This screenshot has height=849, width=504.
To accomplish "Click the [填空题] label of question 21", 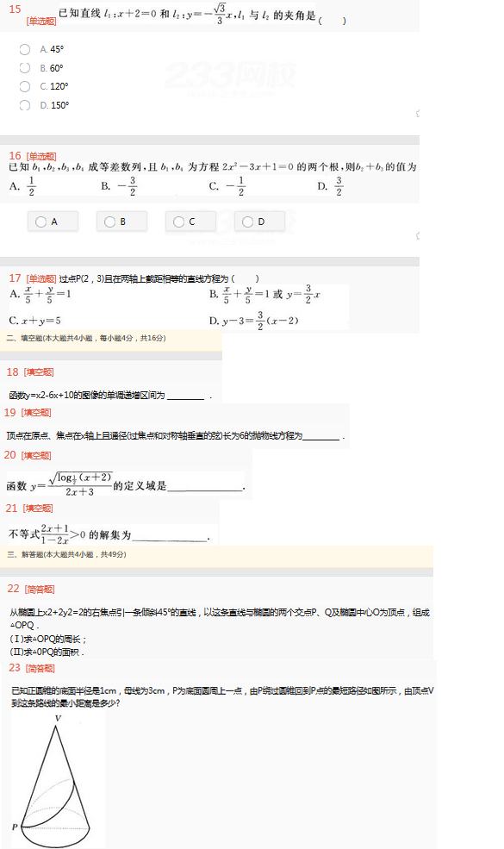I will pos(38,509).
